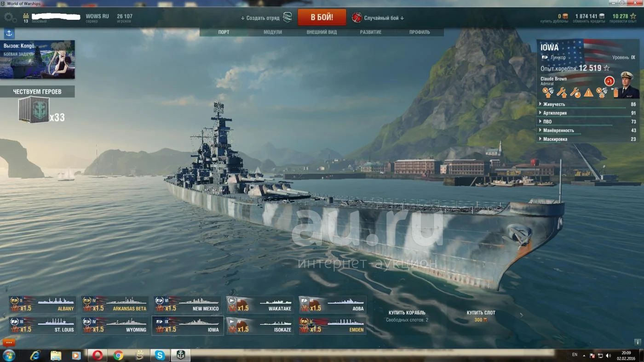
Task: Click the 20:09 clock in system tray
Action: coord(626,353)
